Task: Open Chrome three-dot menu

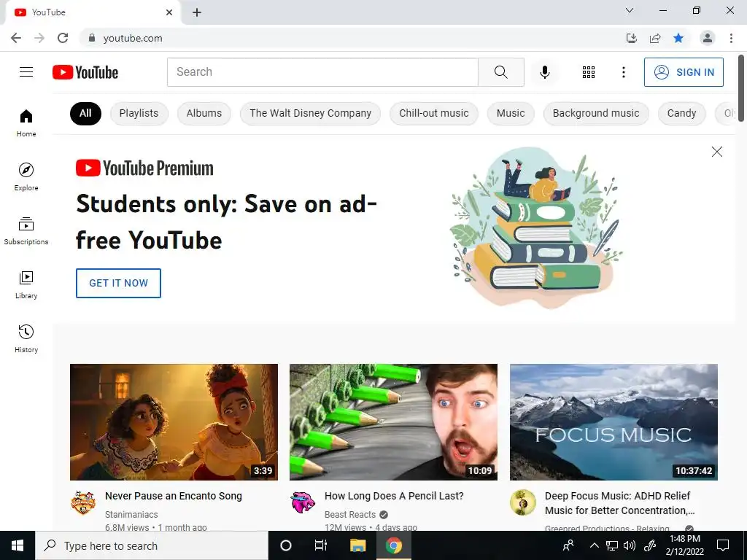Action: (731, 38)
